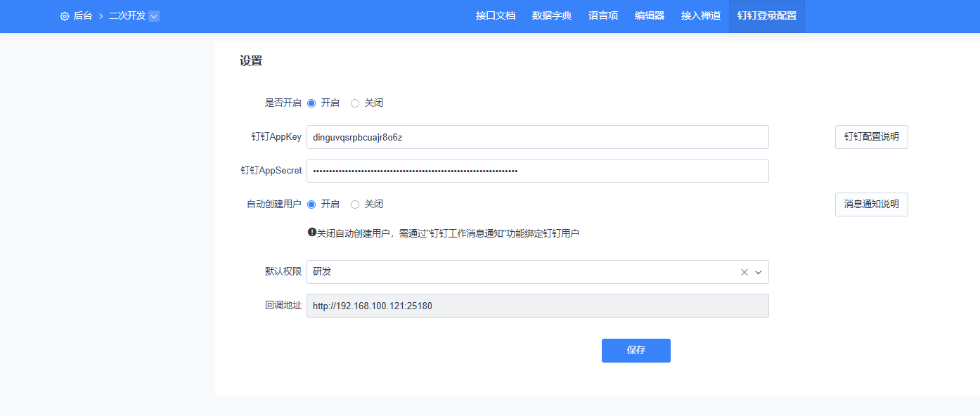Click the exclamation icon beside 关闭自动创建用户 note
Screen dimensions: 980x416
[x=312, y=232]
